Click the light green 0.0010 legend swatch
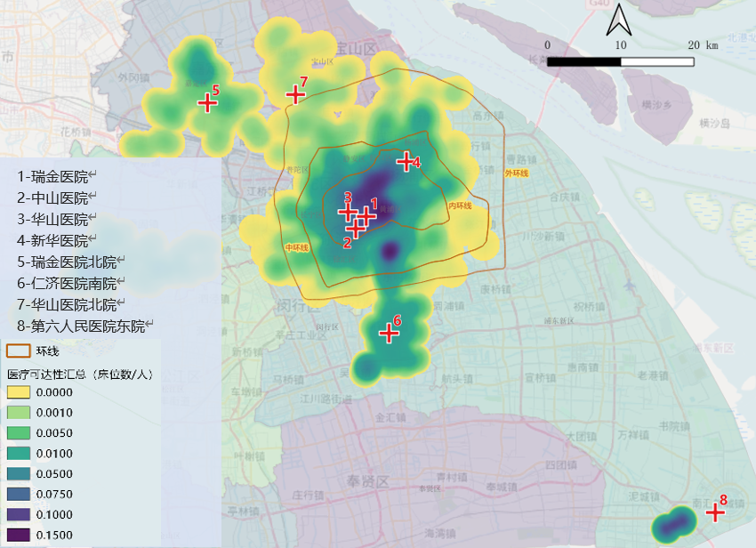The height and width of the screenshot is (548, 756). point(19,413)
